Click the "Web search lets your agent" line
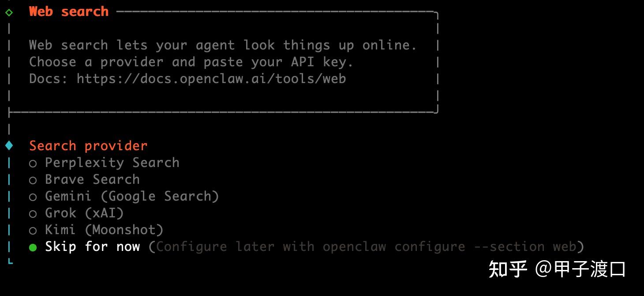Screen dimensions: 644x296 pyautogui.click(x=223, y=45)
